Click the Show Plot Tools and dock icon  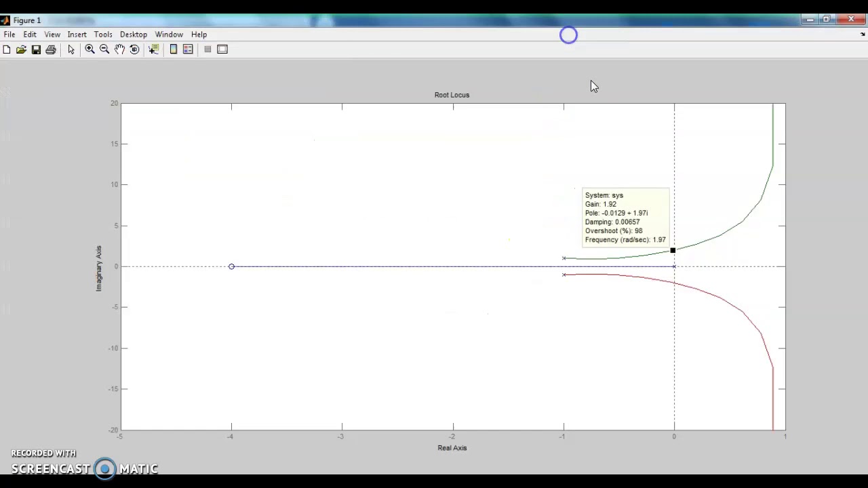(222, 49)
